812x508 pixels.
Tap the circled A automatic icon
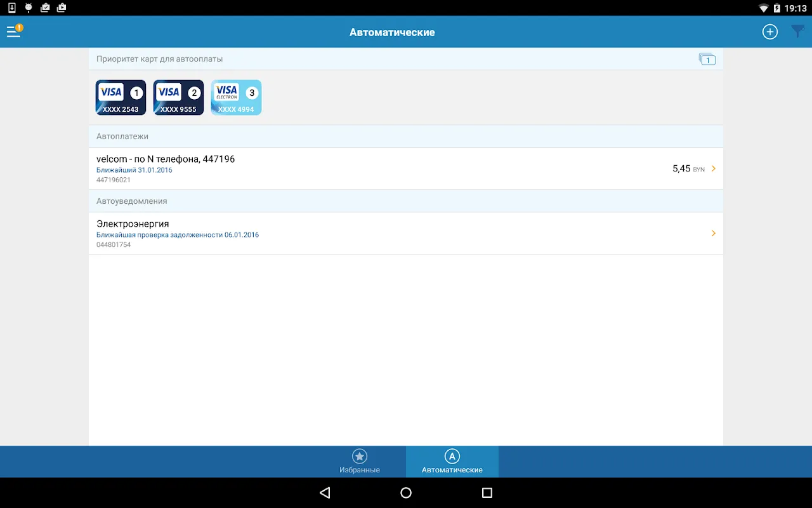(x=452, y=456)
